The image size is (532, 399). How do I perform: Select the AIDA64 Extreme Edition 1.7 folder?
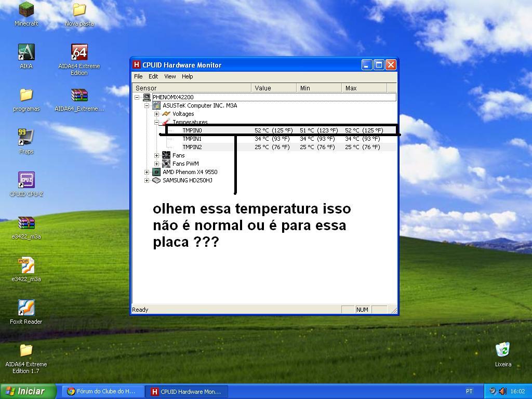pos(26,351)
